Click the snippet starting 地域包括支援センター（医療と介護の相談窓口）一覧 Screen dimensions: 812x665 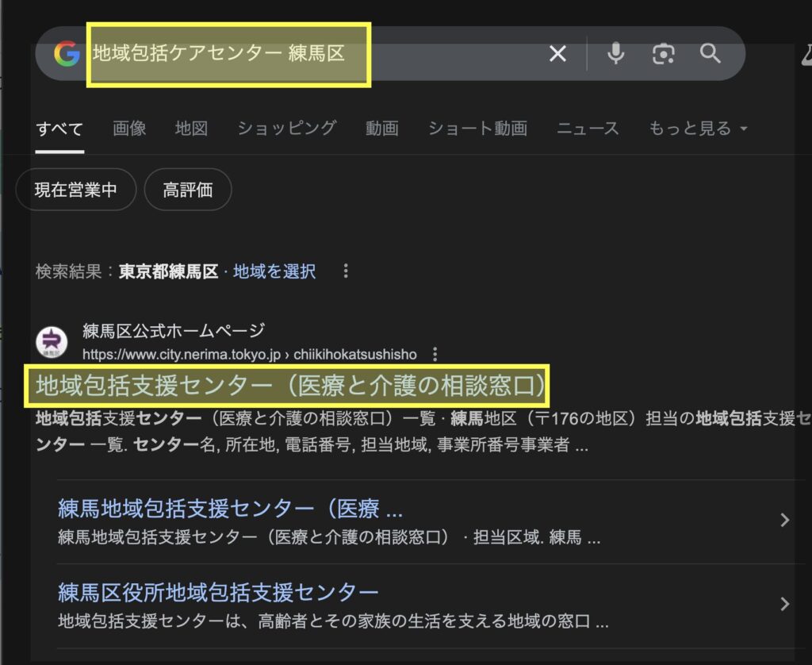click(422, 432)
